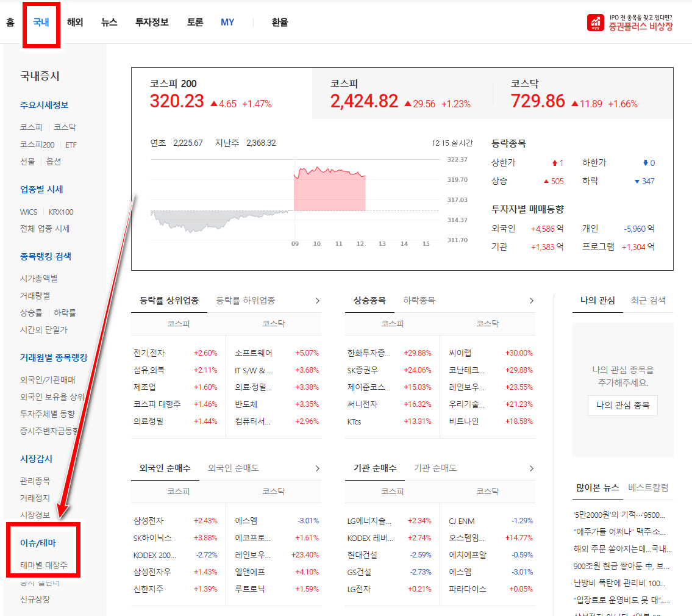The width and height of the screenshot is (692, 616).
Task: Open KRX100 sidebar link
Action: [61, 212]
